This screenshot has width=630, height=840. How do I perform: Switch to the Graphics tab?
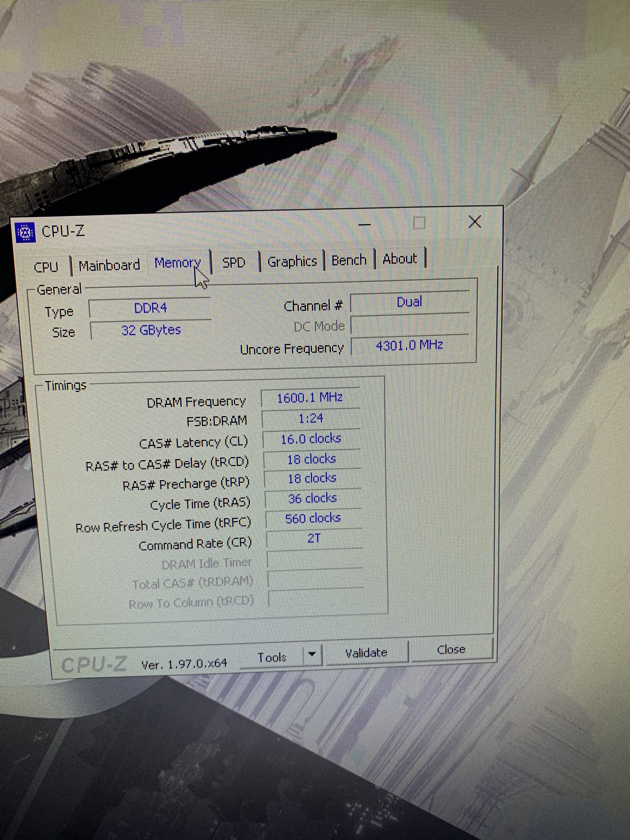point(292,262)
